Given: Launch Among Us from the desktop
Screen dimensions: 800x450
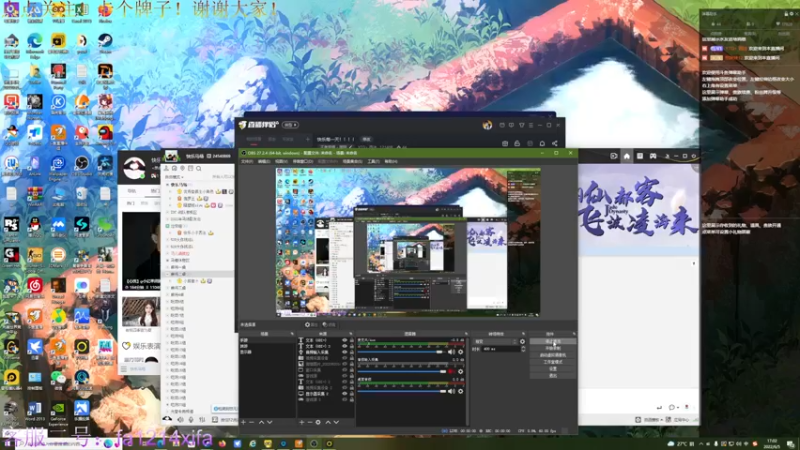Looking at the screenshot, I should (105, 135).
